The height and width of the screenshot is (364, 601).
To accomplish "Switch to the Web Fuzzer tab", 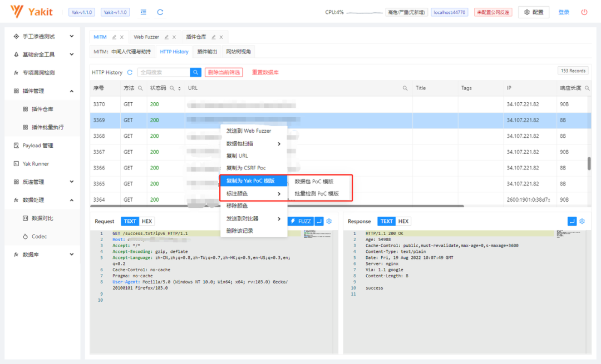I will pyautogui.click(x=146, y=37).
